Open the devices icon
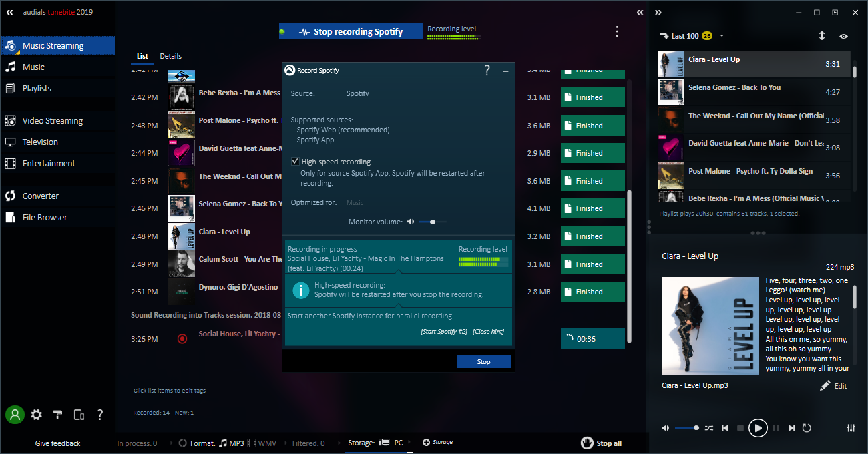This screenshot has width=868, height=454. (x=79, y=415)
